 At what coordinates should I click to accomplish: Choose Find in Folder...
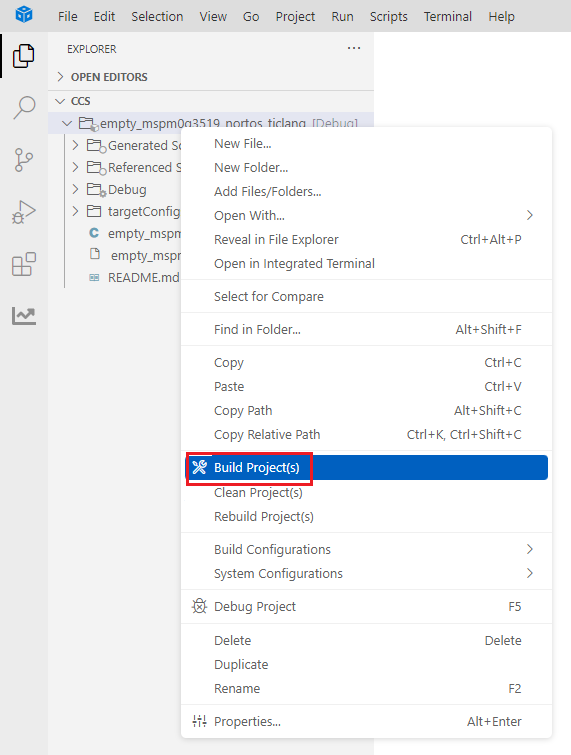coord(366,329)
